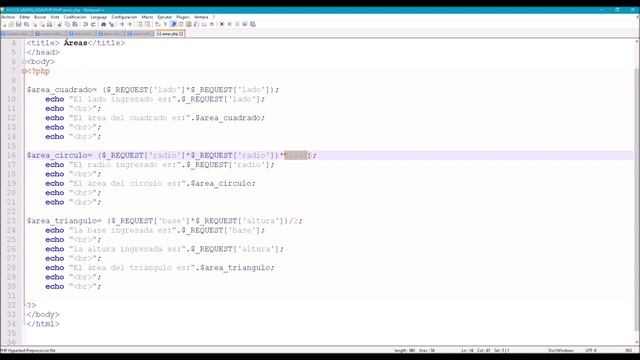The height and width of the screenshot is (360, 640).
Task: Click the closing </body> tag on line 33
Action: [43, 315]
